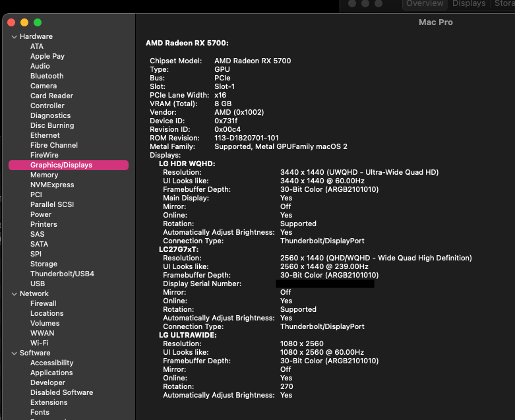This screenshot has height=420, width=515.
Task: Click the Mac Pro window title
Action: 435,22
